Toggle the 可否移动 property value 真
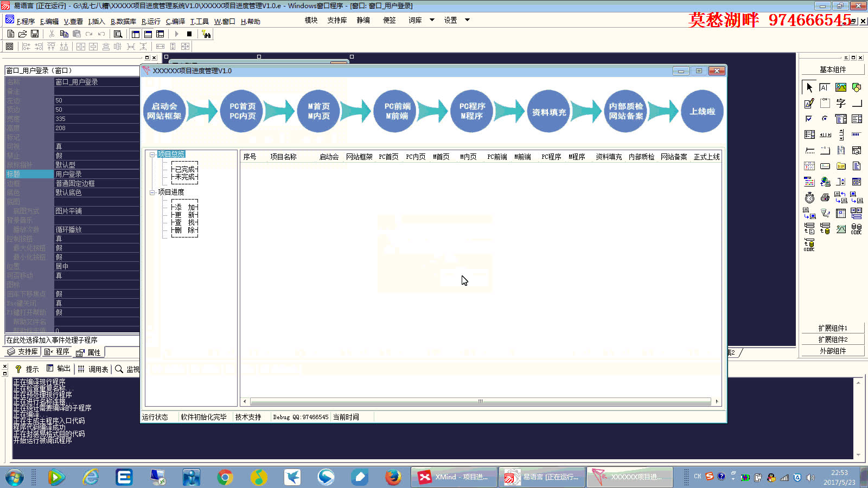 (x=97, y=275)
